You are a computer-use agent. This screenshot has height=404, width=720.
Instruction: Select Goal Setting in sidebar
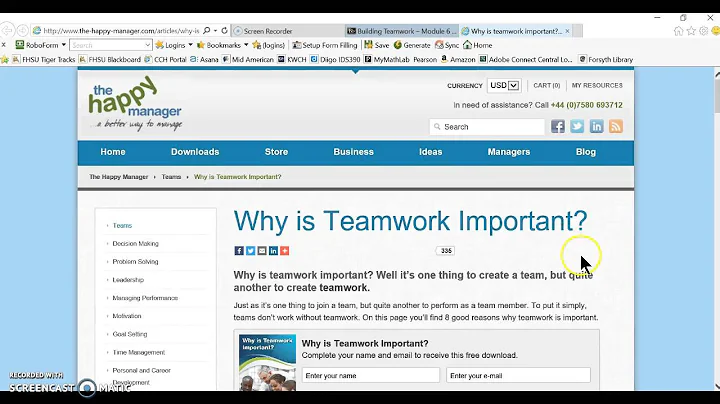point(130,334)
